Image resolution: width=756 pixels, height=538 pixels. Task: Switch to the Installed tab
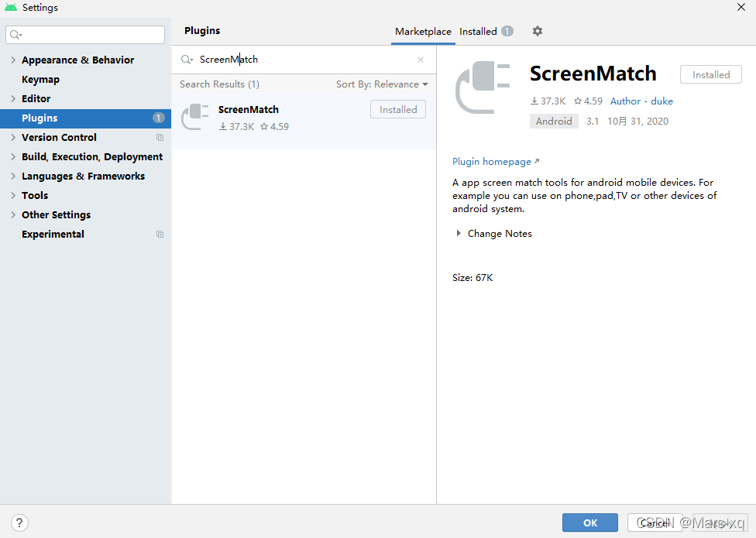click(x=486, y=31)
